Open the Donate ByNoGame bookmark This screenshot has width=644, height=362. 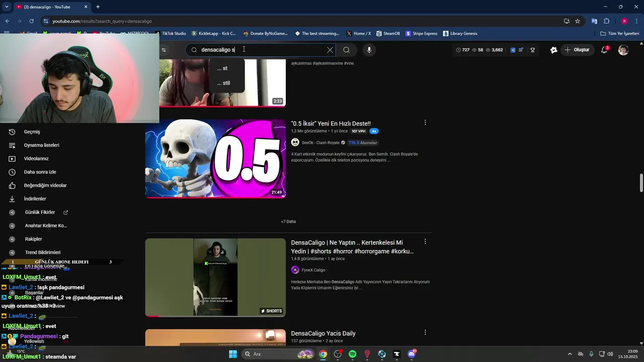[265, 34]
